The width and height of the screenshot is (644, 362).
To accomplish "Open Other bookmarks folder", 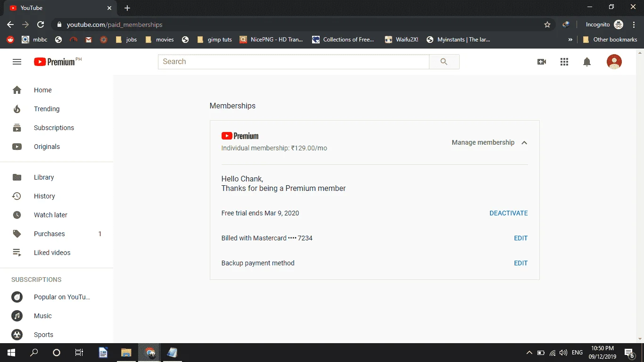I will 610,40.
